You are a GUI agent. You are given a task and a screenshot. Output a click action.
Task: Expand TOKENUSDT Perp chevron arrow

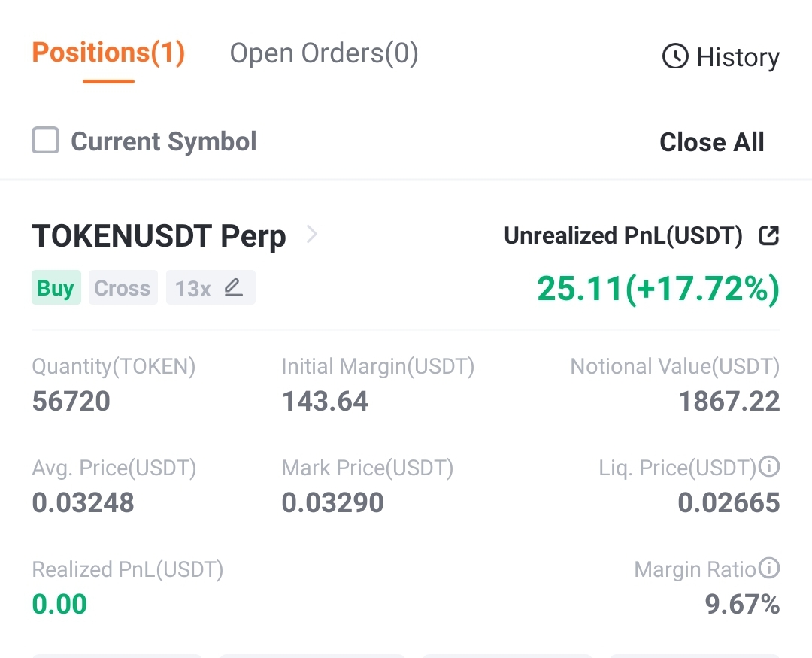pos(312,234)
